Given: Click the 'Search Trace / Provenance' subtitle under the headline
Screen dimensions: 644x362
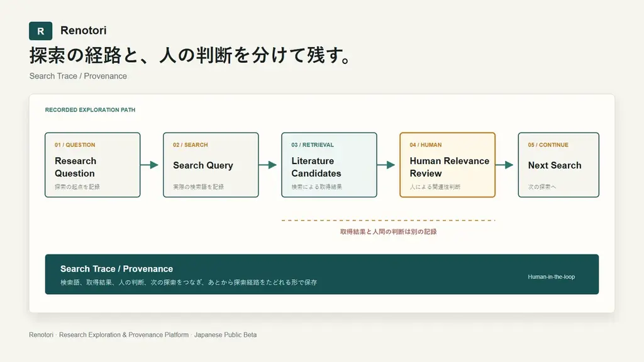Looking at the screenshot, I should pos(78,76).
